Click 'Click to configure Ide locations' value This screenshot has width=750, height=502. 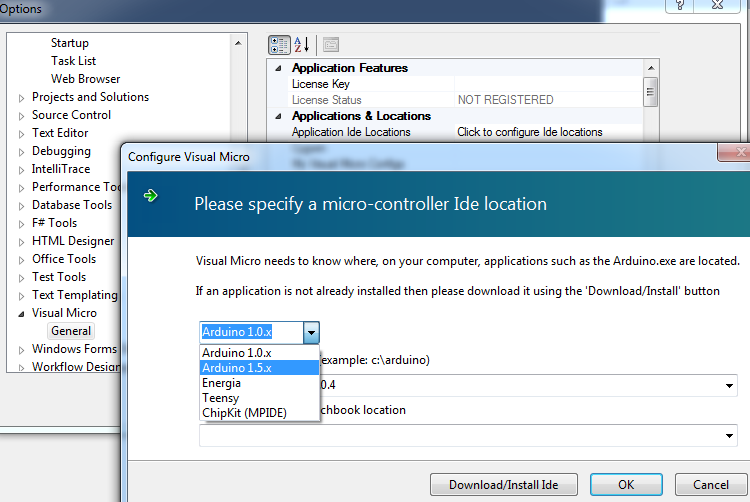point(548,132)
